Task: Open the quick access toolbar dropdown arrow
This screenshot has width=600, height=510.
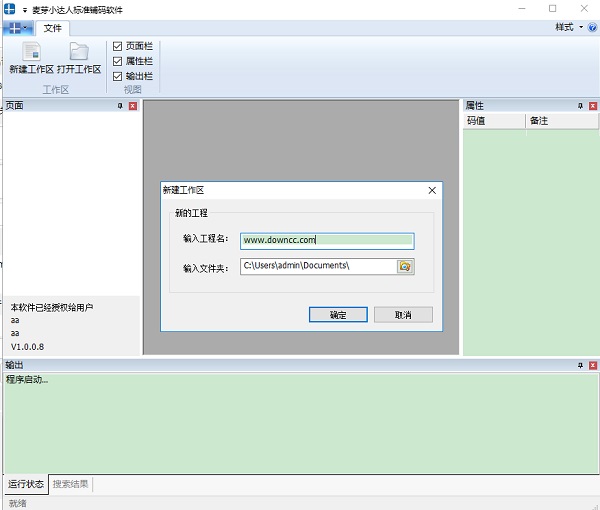Action: 25,10
